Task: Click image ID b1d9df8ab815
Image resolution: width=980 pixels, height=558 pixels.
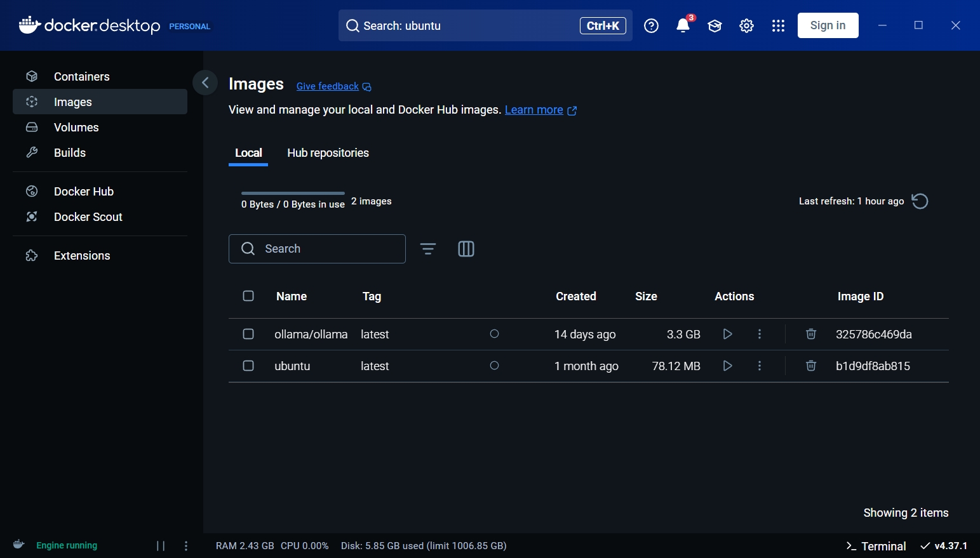Action: (873, 366)
